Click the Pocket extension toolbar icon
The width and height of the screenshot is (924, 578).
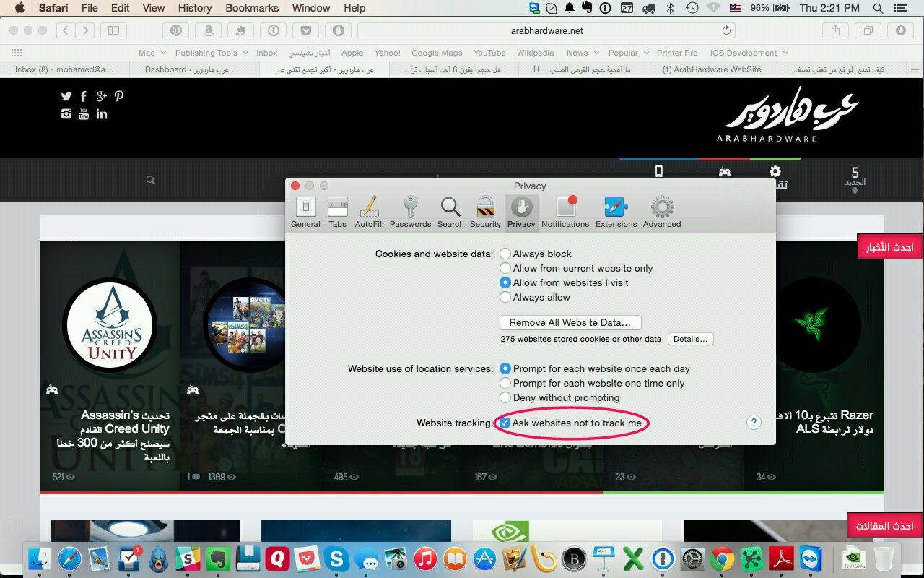[x=305, y=30]
